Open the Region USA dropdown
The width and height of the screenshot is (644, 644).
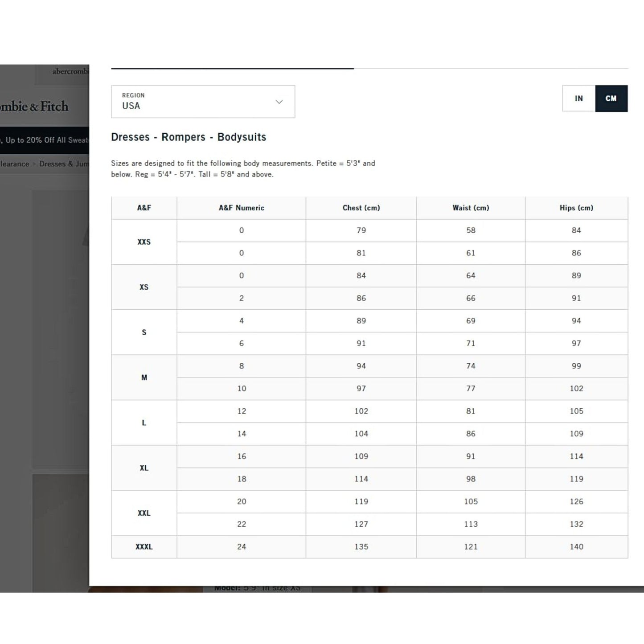202,102
